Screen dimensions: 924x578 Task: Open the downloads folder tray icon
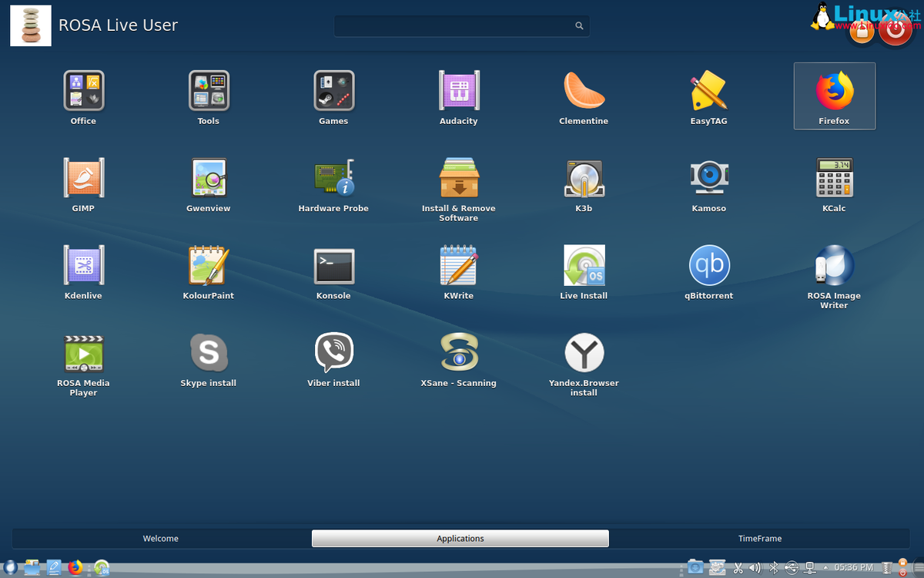coord(695,567)
